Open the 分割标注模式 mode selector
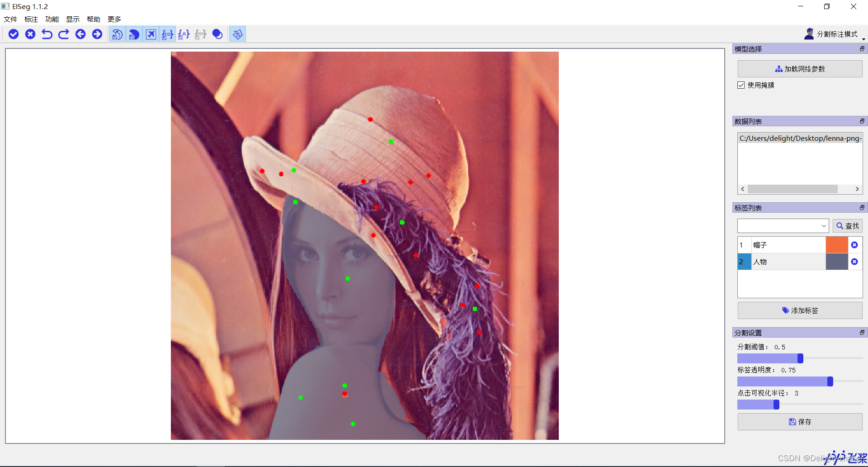Image resolution: width=868 pixels, height=467 pixels. pos(835,34)
